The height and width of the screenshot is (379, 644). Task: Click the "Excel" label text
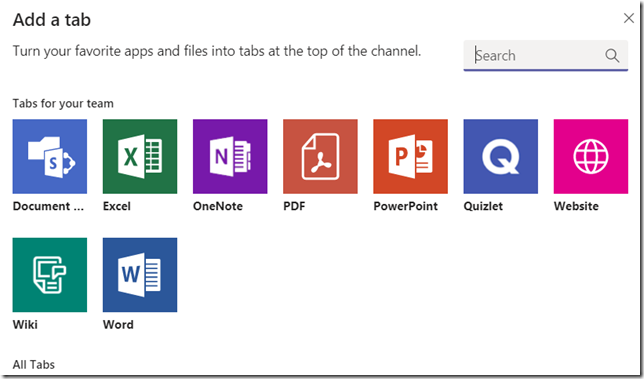(117, 206)
